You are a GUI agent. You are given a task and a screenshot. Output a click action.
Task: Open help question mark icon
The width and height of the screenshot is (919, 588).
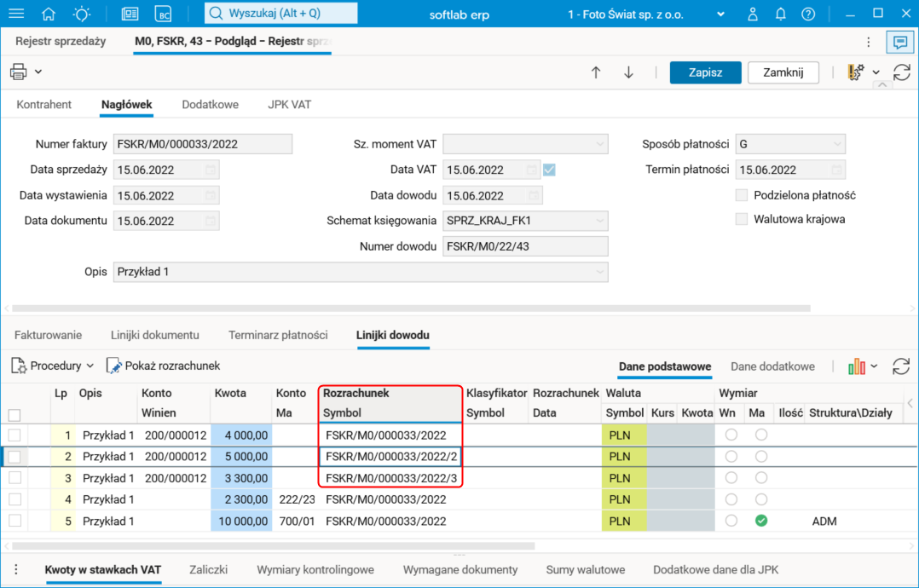808,14
